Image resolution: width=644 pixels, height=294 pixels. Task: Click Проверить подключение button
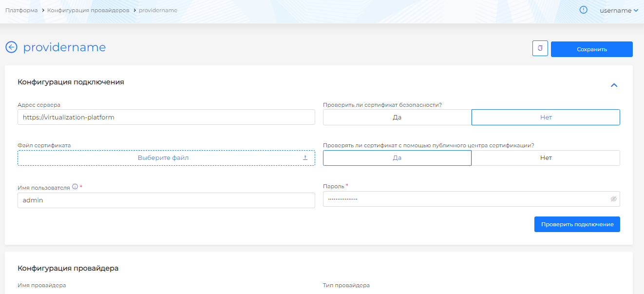pos(577,224)
